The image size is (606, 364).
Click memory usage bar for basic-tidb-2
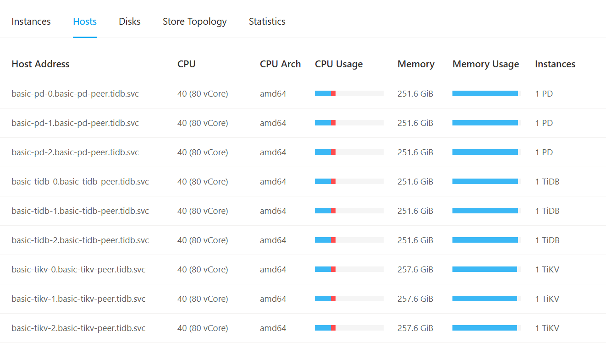coord(486,240)
